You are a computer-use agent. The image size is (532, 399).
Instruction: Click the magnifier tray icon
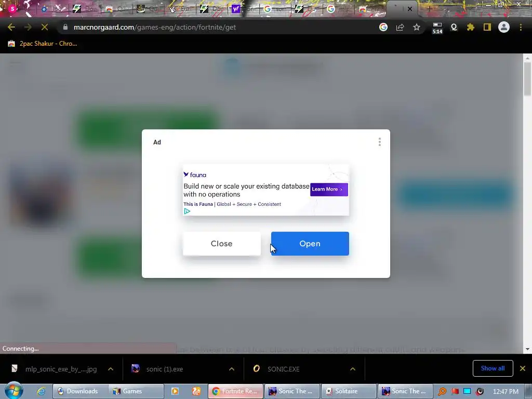442,391
